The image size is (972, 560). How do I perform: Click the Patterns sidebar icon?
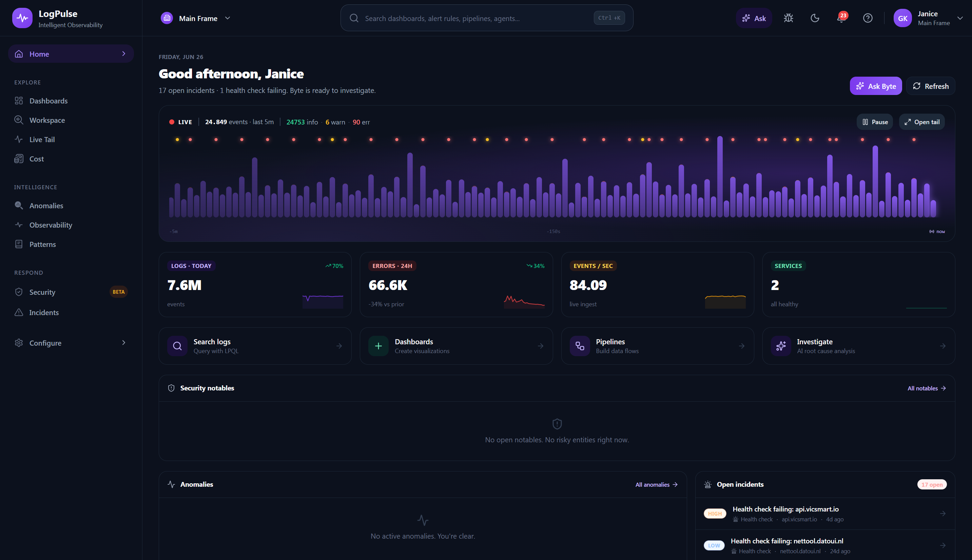click(19, 244)
